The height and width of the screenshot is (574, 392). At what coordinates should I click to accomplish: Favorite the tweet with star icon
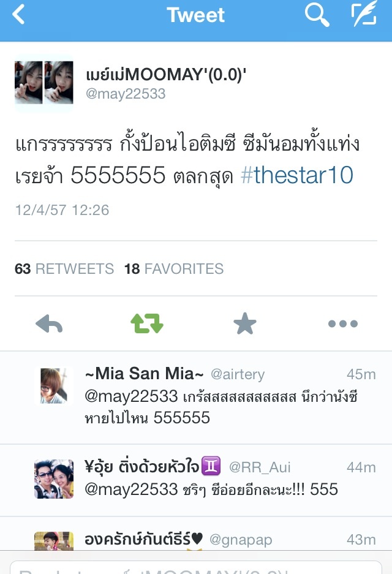[245, 323]
